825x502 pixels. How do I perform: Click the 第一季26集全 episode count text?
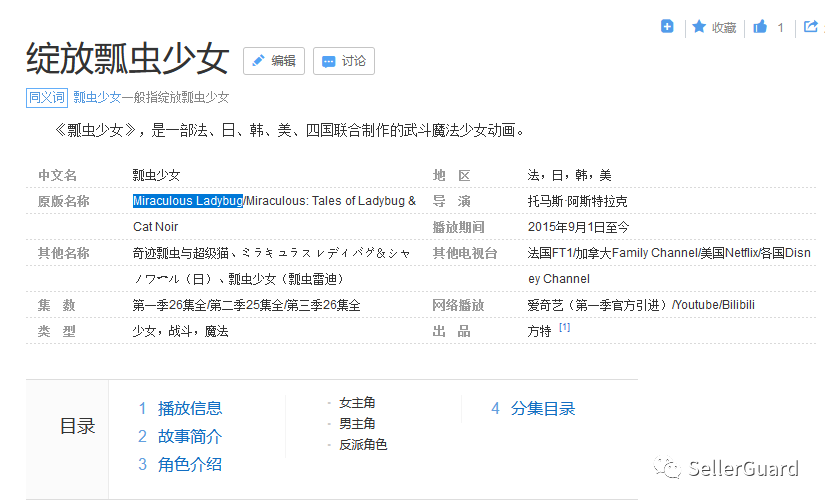169,305
